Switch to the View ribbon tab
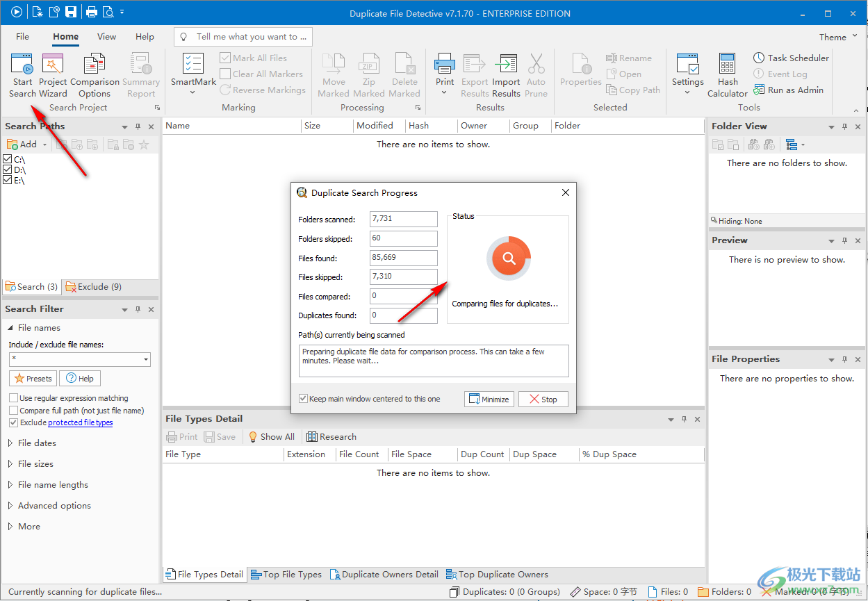Screen dimensions: 868x601 click(x=106, y=37)
